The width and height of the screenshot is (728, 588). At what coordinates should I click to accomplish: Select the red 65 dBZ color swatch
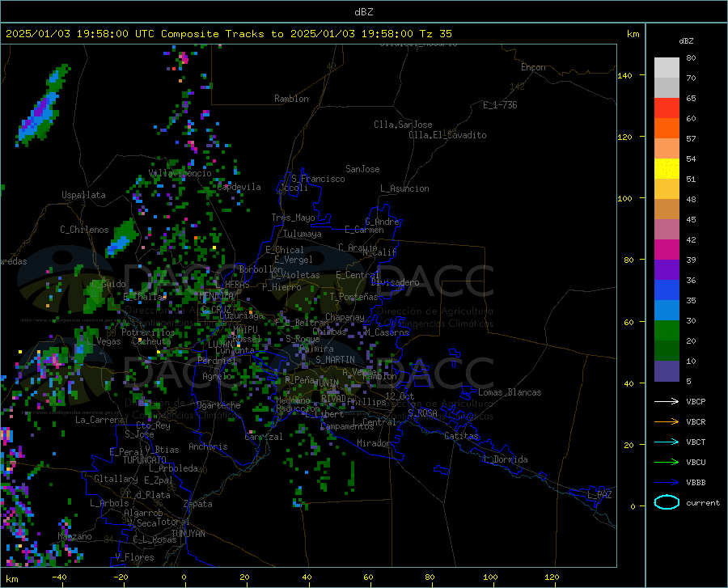pos(667,108)
